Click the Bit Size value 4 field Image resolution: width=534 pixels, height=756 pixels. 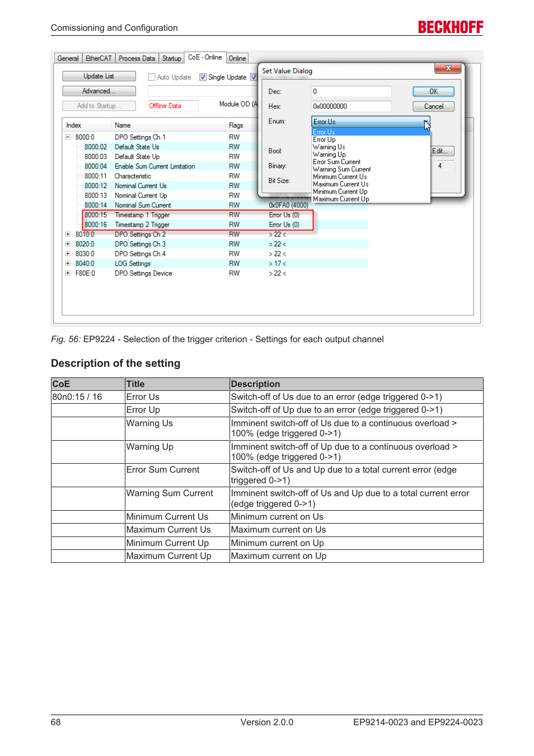click(x=446, y=166)
